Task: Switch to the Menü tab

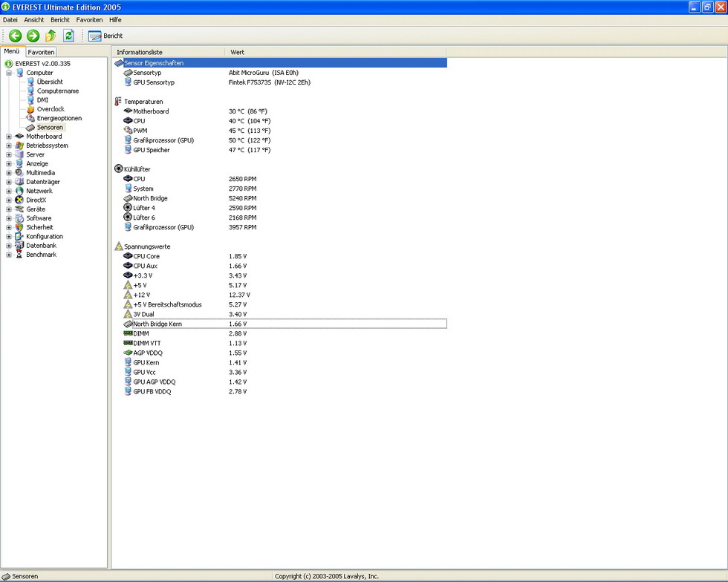Action: 12,51
